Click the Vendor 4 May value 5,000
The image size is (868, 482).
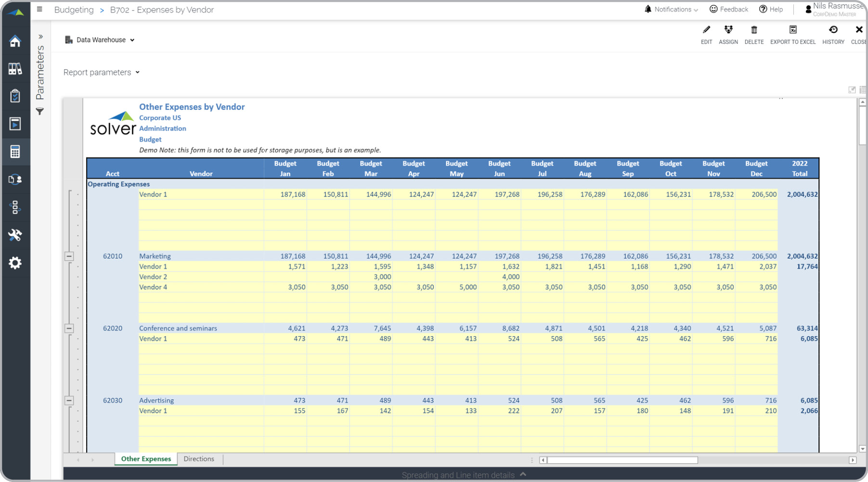[468, 287]
